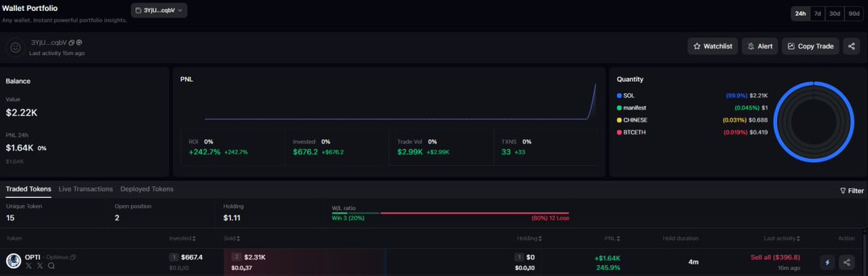868x276 pixels.
Task: Click the ROI +242.7% value
Action: [204, 152]
